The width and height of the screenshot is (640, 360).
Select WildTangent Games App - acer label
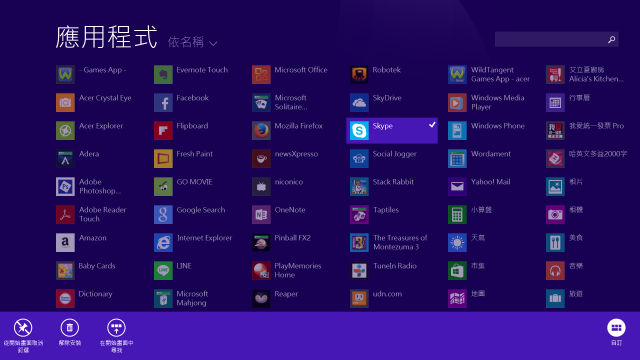(500, 75)
